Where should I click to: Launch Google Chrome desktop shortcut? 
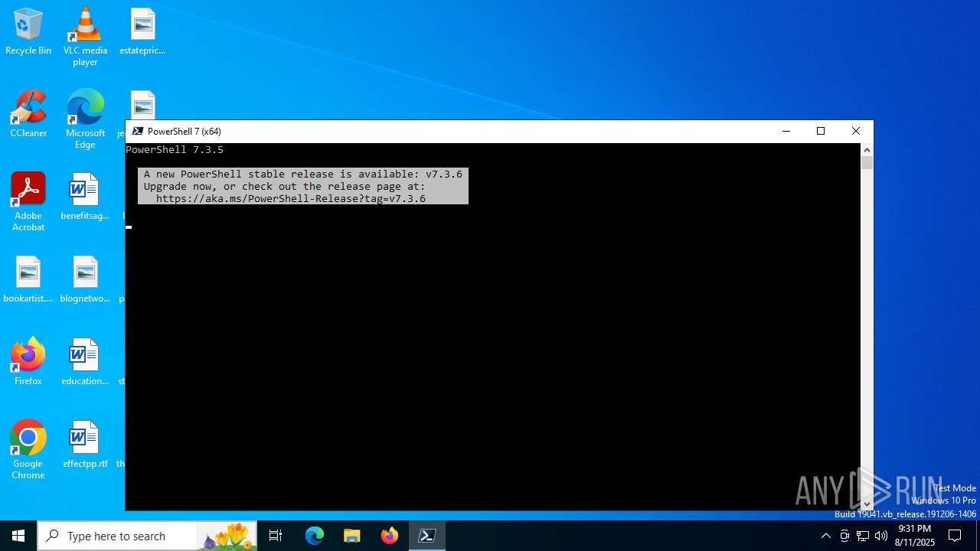(28, 450)
